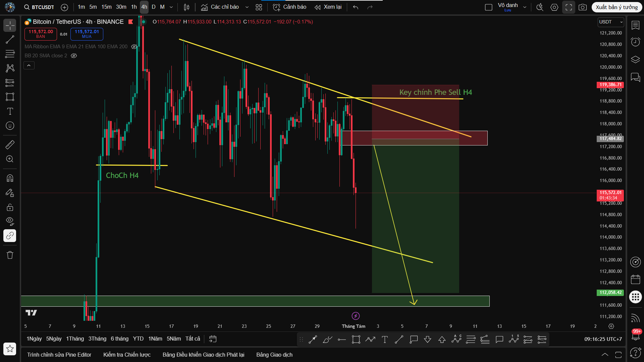Viewport: 644px width, 362px height.
Task: Click the blue MUA buy button
Action: 87,34
